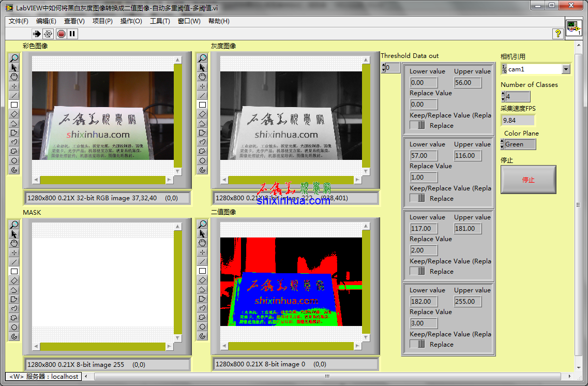Open the context help question mark
This screenshot has height=386, width=588.
tap(558, 34)
